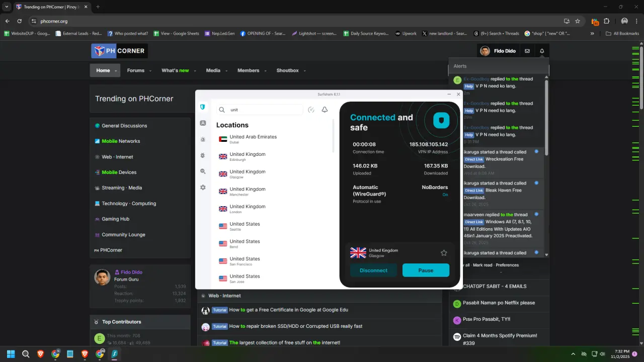Viewport: 644px width, 362px height.
Task: Open Surfshark Search magnifier icon in sidebar
Action: pos(203,171)
